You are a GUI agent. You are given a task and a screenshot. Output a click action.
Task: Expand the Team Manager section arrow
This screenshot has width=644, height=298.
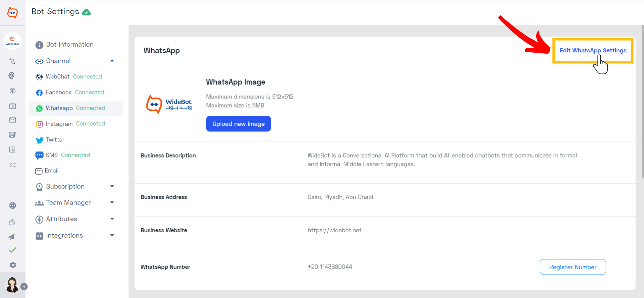(112, 202)
